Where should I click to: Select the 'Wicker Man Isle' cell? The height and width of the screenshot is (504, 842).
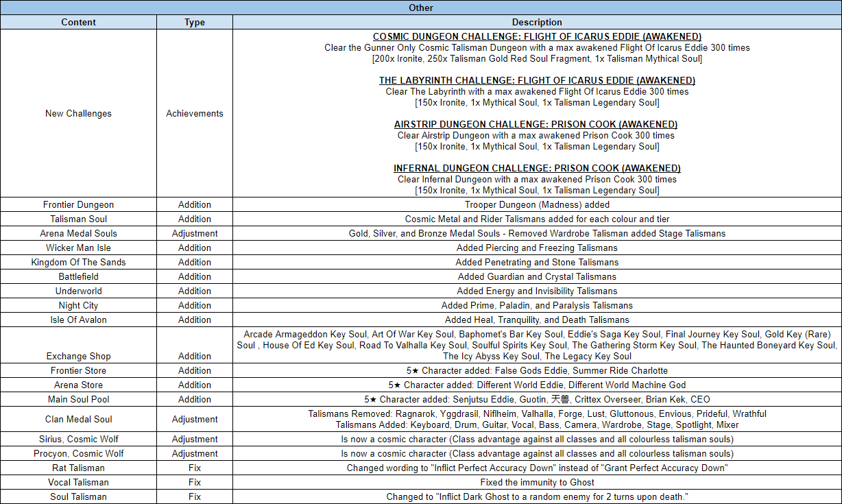click(x=78, y=248)
